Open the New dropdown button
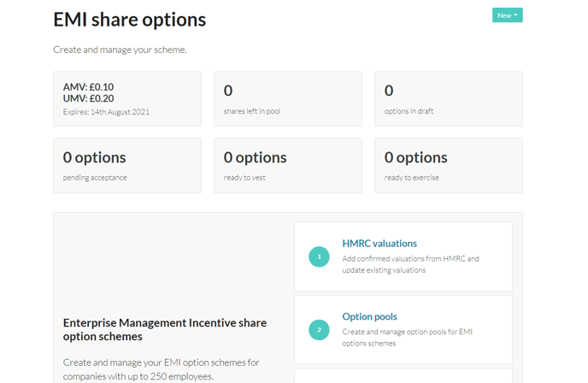This screenshot has width=588, height=383. click(507, 15)
